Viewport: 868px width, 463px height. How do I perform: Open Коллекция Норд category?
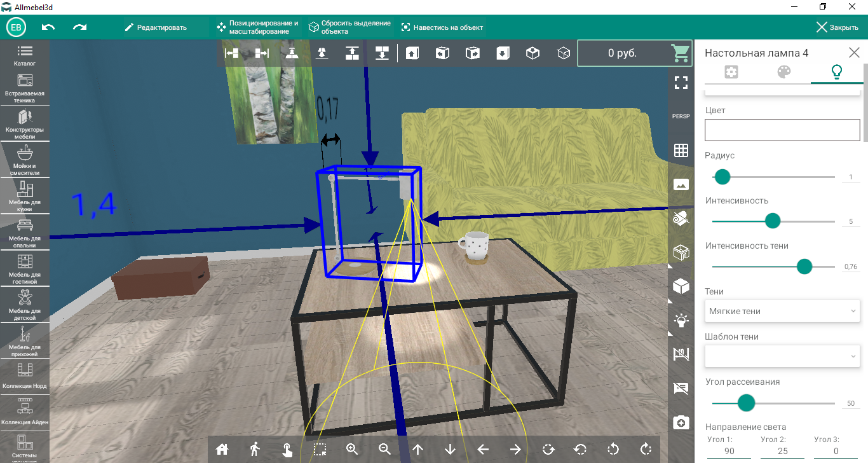tap(25, 377)
